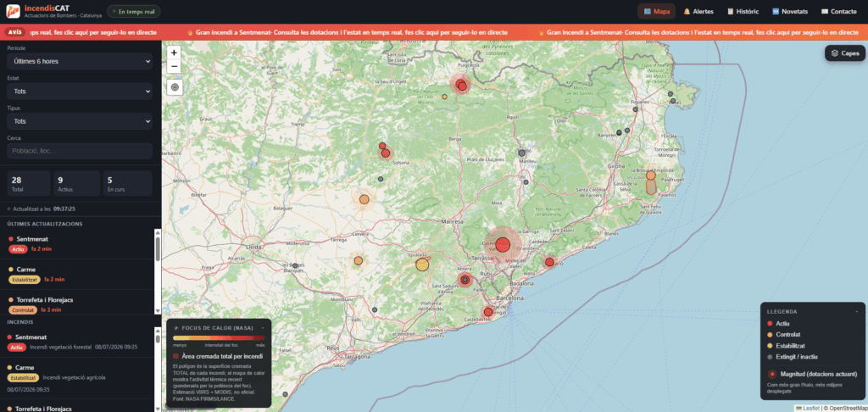Click the Cerca search field
Screen dimensions: 868x412
click(80, 151)
